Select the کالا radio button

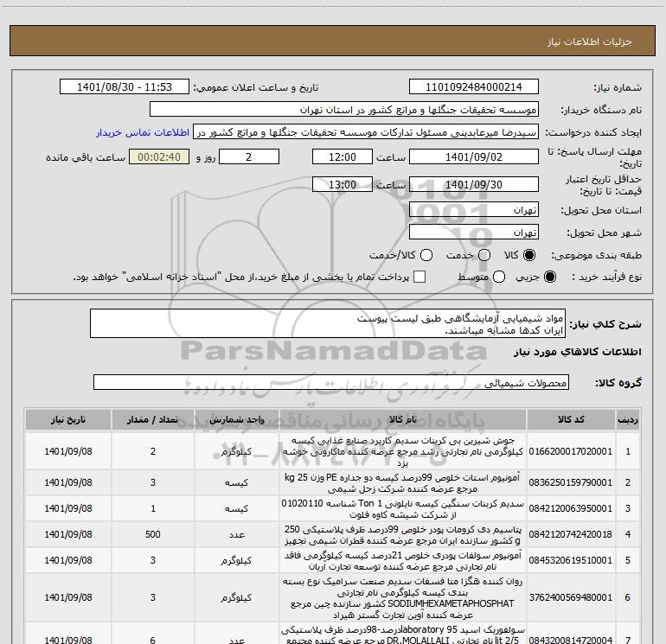pyautogui.click(x=529, y=255)
